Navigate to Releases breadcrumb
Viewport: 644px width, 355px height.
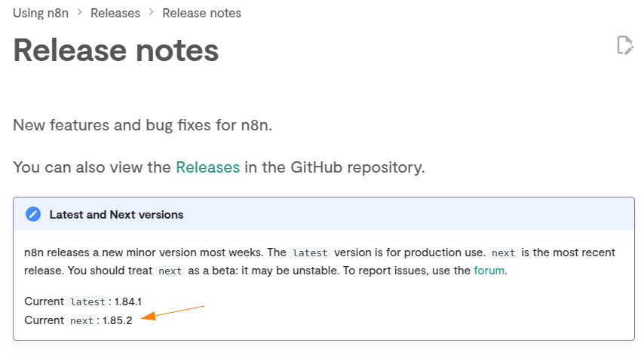pos(115,13)
